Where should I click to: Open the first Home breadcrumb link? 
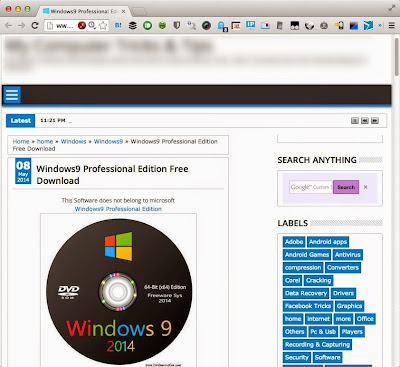(21, 141)
